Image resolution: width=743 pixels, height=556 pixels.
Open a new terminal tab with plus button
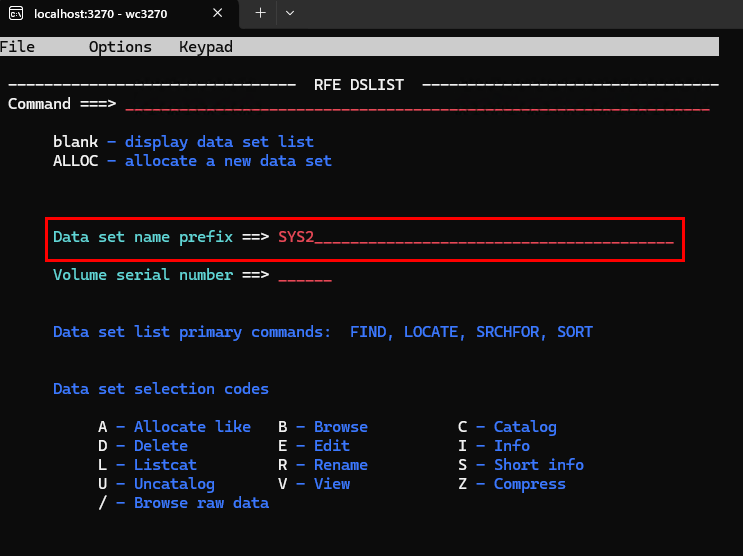coord(260,13)
